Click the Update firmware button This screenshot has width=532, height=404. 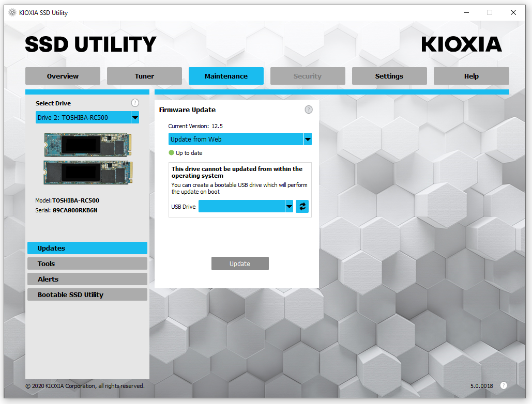pyautogui.click(x=240, y=263)
